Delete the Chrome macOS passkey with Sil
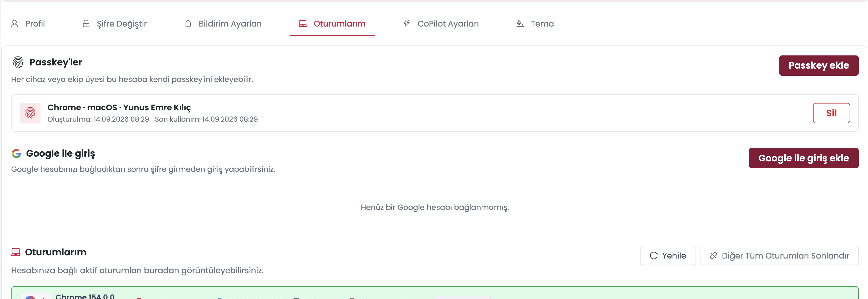Viewport: 868px width, 299px height. (x=831, y=113)
